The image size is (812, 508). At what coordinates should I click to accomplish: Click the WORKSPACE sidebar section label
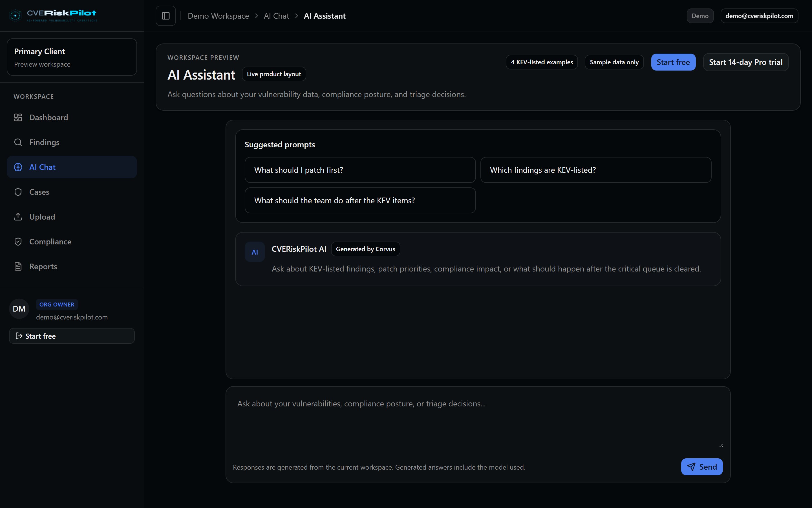(x=34, y=97)
